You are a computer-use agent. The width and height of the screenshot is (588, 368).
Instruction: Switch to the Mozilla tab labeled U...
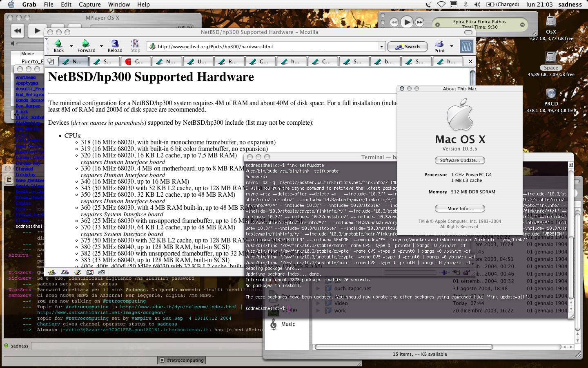click(x=199, y=61)
